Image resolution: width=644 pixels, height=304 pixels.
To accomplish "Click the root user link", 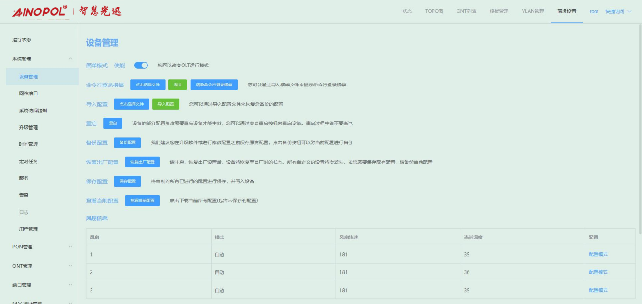I will 594,11.
